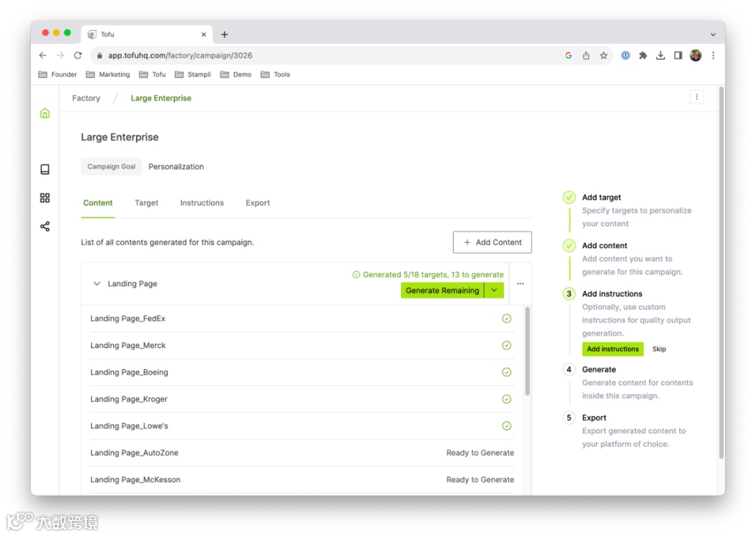Click the share page icon in address bar

click(586, 55)
